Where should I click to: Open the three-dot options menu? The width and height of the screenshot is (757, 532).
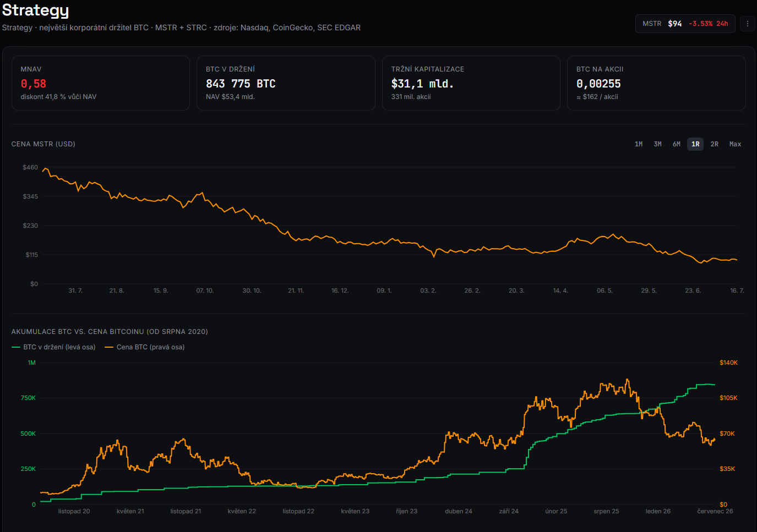pos(747,24)
